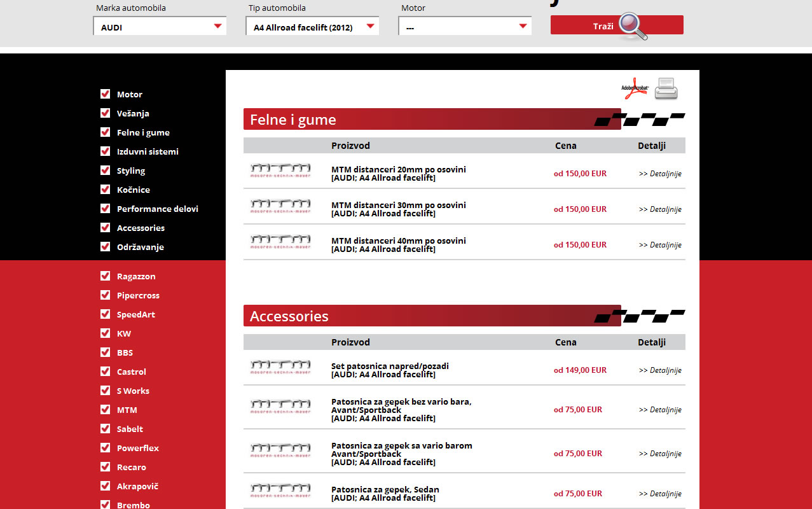The image size is (812, 509).
Task: Expand the Motor dropdown
Action: (465, 27)
